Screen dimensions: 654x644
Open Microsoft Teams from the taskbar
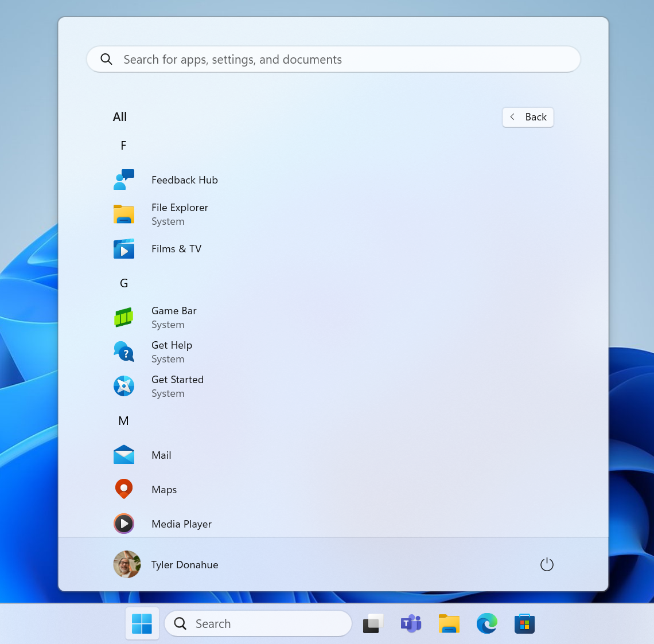(411, 623)
